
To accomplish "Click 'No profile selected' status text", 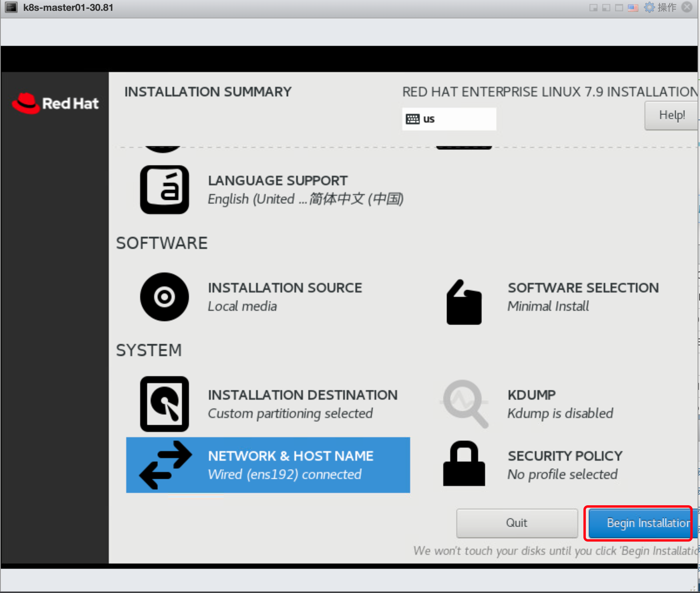I will 562,475.
